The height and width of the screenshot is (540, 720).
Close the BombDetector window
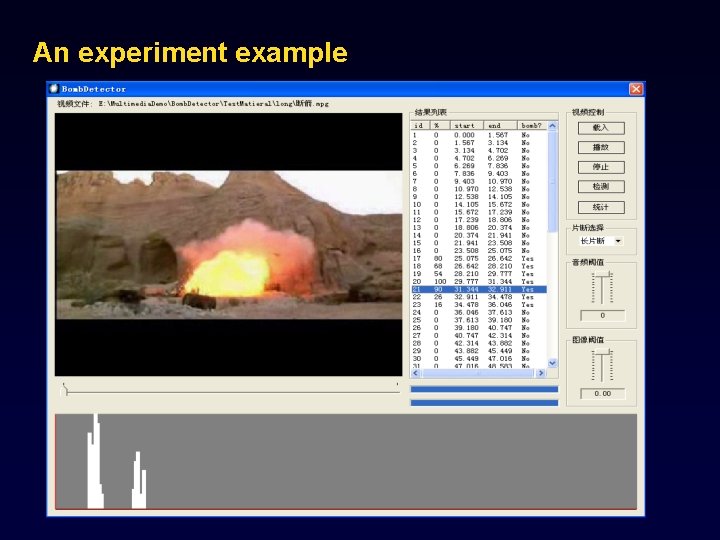636,89
